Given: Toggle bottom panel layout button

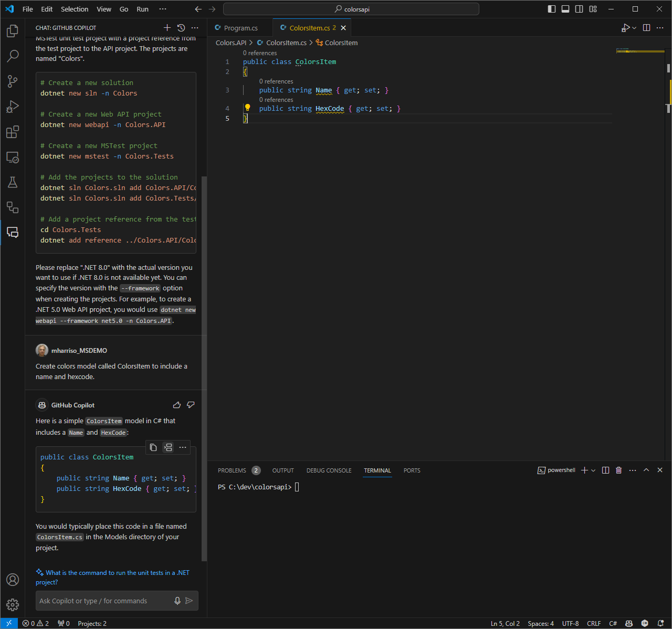Looking at the screenshot, I should point(565,9).
